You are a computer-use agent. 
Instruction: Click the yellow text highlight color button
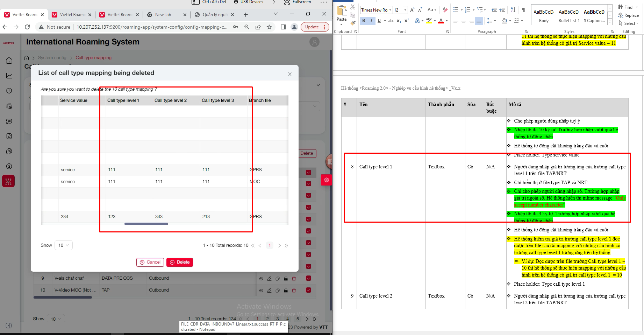tap(429, 21)
